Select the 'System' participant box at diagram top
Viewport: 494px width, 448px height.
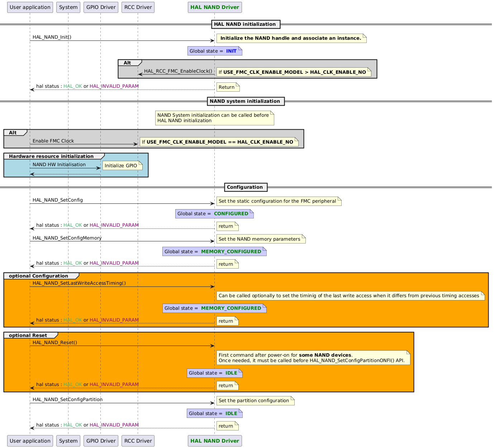point(68,7)
